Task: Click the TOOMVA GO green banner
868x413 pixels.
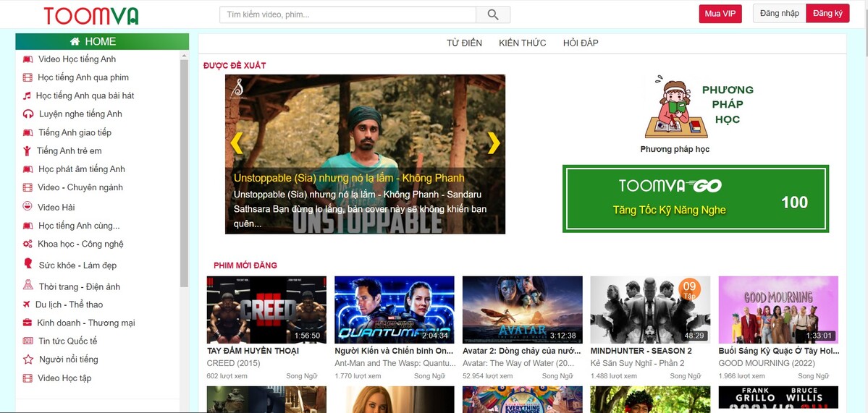Action: [x=696, y=198]
